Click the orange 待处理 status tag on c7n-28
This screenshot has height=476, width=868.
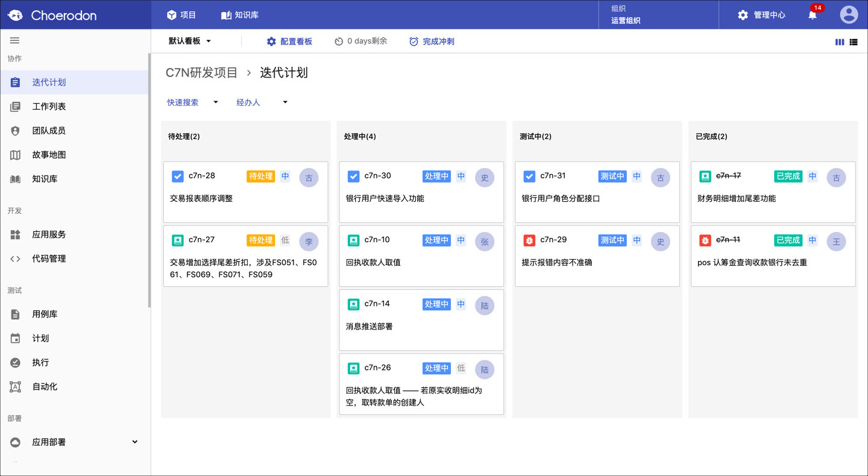click(x=260, y=177)
